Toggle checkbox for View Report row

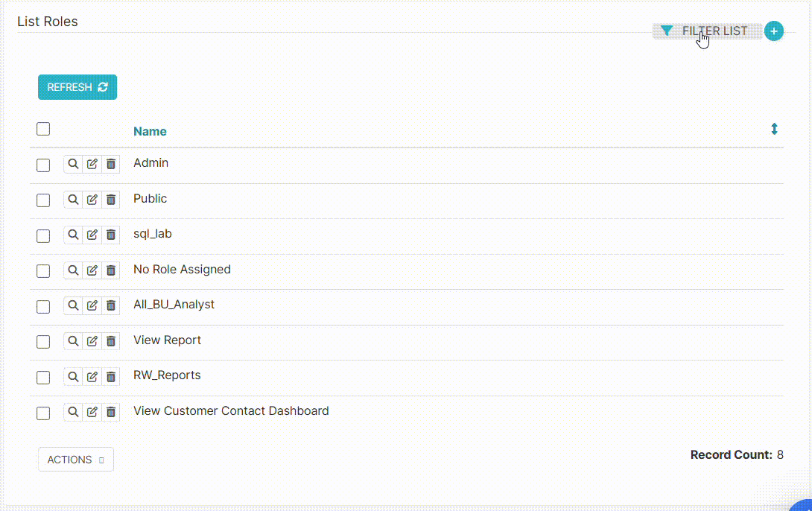[43, 342]
